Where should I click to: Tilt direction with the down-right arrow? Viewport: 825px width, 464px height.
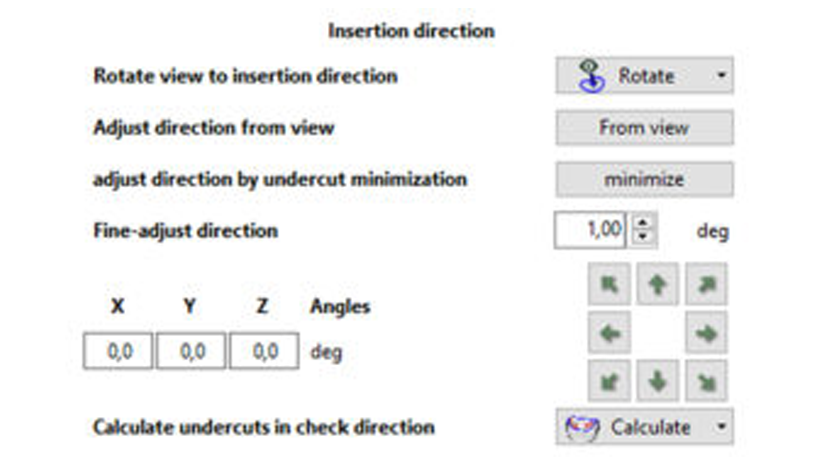point(706,381)
